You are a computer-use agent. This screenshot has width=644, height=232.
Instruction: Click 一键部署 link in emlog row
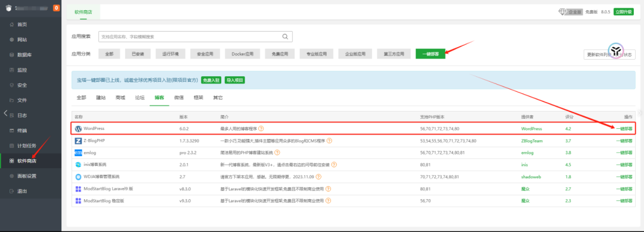tap(624, 153)
